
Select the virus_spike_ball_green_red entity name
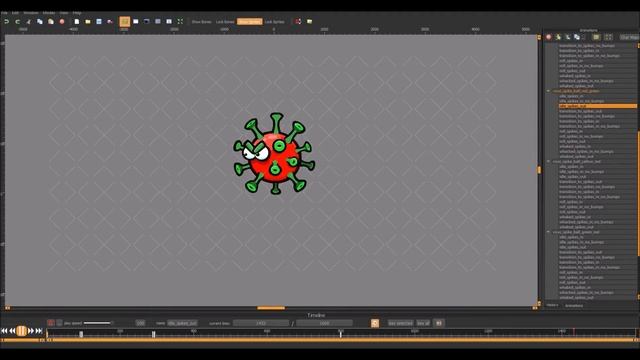[576, 232]
